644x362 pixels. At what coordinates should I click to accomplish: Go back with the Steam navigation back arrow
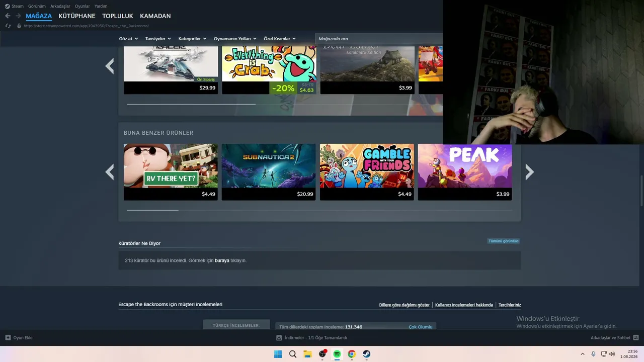8,16
